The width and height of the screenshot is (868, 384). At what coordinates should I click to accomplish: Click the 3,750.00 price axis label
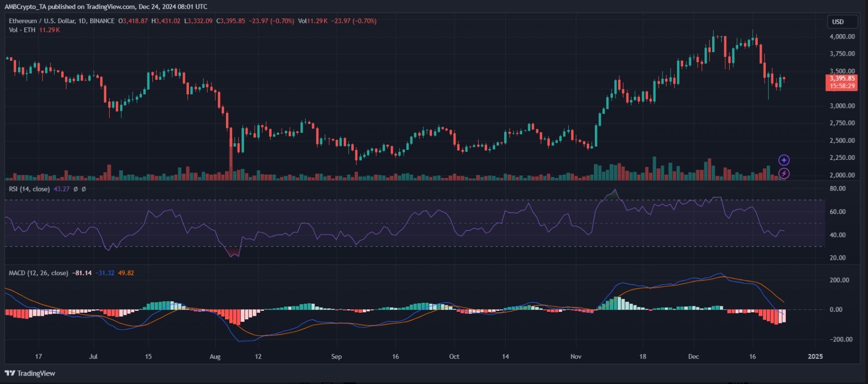click(x=842, y=54)
